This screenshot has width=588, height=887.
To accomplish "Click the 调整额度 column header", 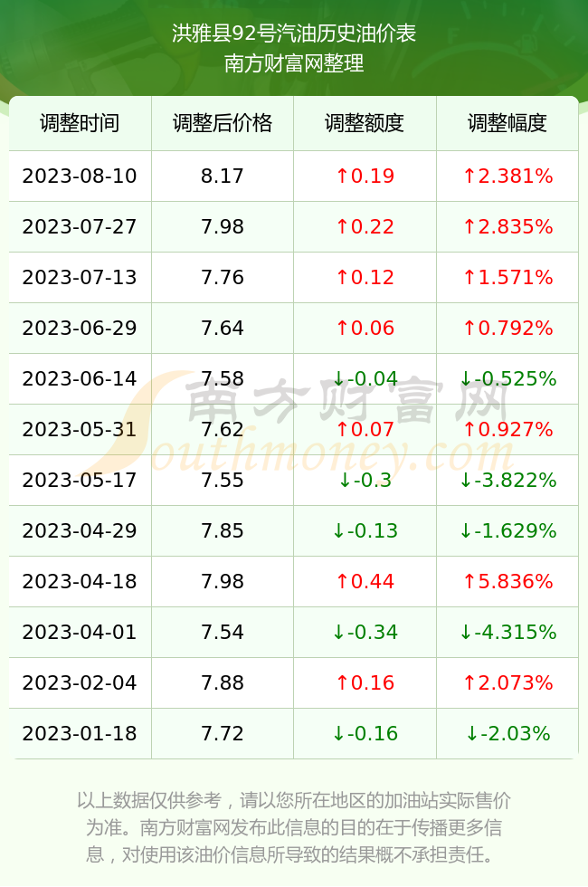I will pyautogui.click(x=365, y=123).
